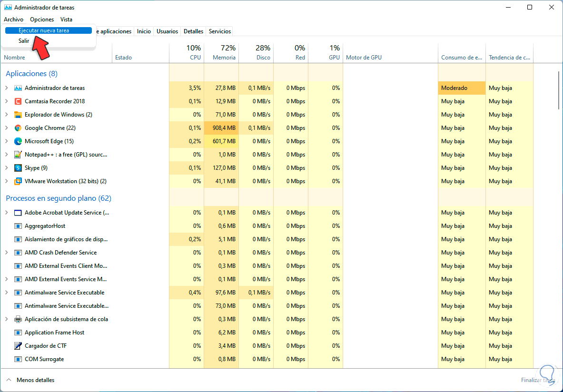Click the Notepad++ app icon

point(18,155)
